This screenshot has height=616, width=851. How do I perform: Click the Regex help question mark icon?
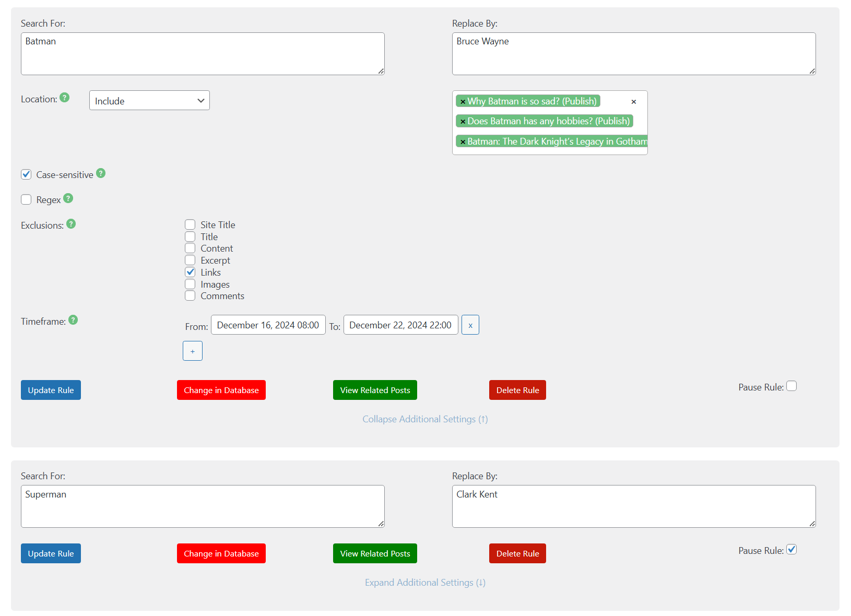pyautogui.click(x=68, y=198)
